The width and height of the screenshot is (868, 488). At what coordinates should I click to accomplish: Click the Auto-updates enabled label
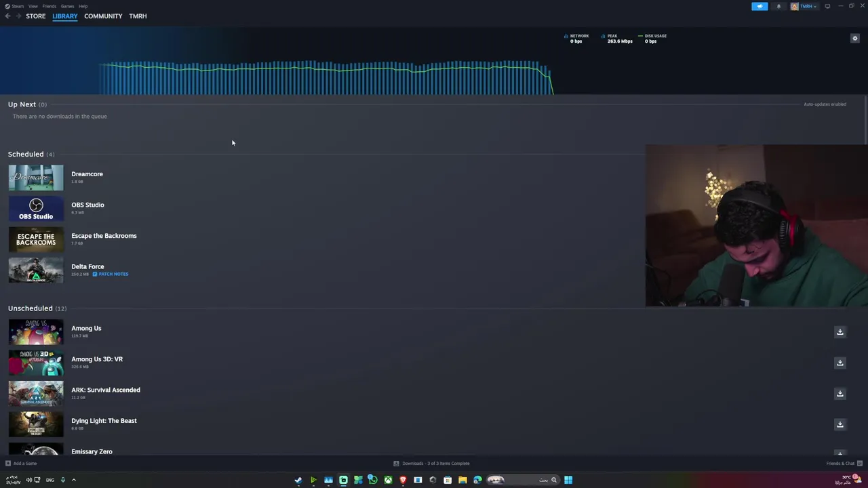tap(825, 104)
